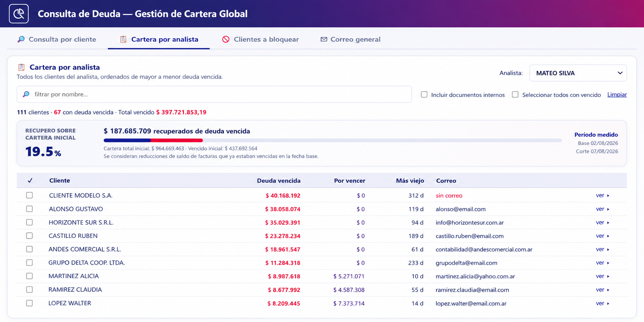Viewport: 644px width, 322px height.
Task: Click the envelope icon for Correo general
Action: [x=324, y=39]
